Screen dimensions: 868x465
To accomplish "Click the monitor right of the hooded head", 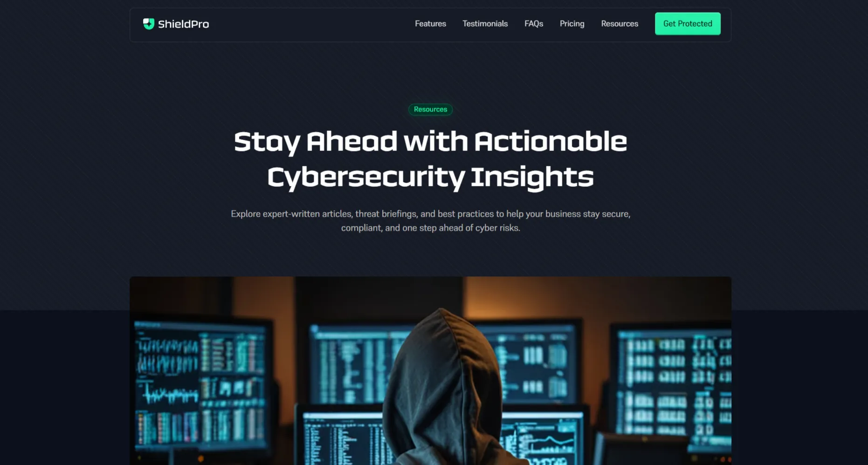I will pos(531,363).
